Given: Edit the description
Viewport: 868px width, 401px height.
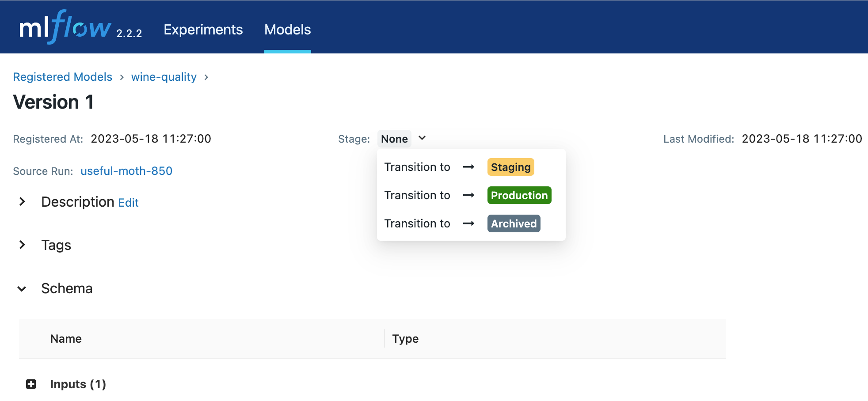Looking at the screenshot, I should coord(129,203).
